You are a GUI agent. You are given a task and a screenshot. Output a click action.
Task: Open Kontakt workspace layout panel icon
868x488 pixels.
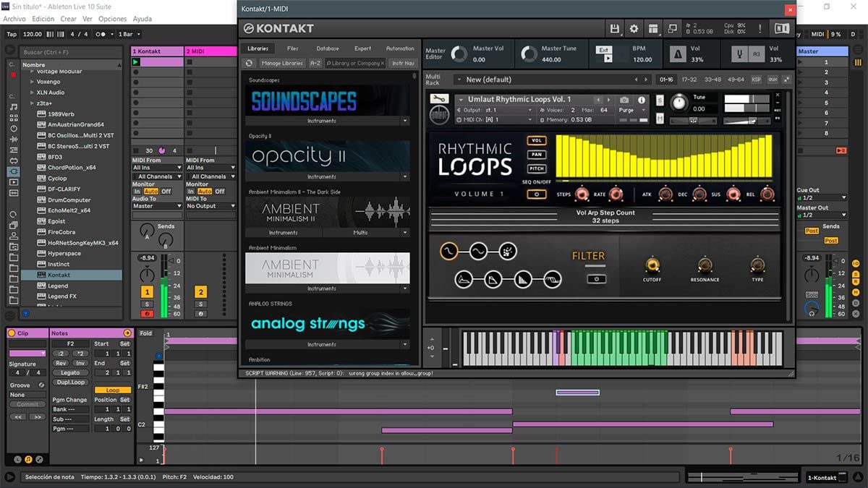pos(653,28)
